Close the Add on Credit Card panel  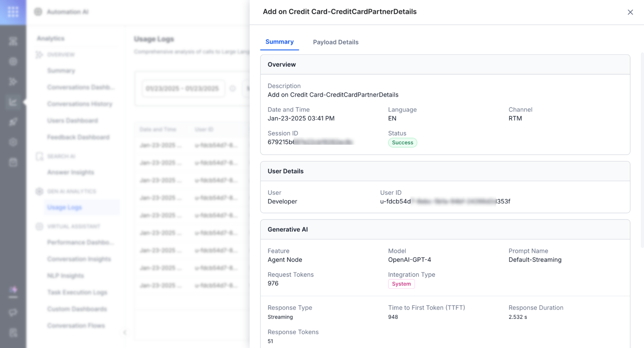[x=630, y=12]
